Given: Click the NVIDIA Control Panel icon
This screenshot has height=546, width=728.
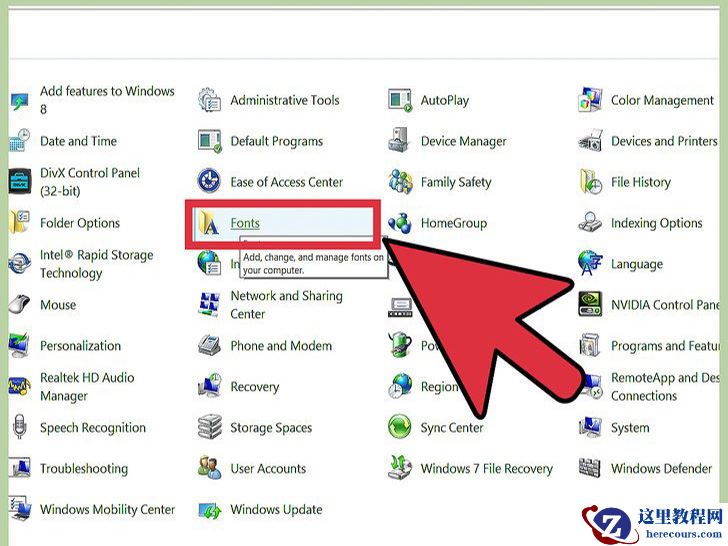Looking at the screenshot, I should click(590, 305).
